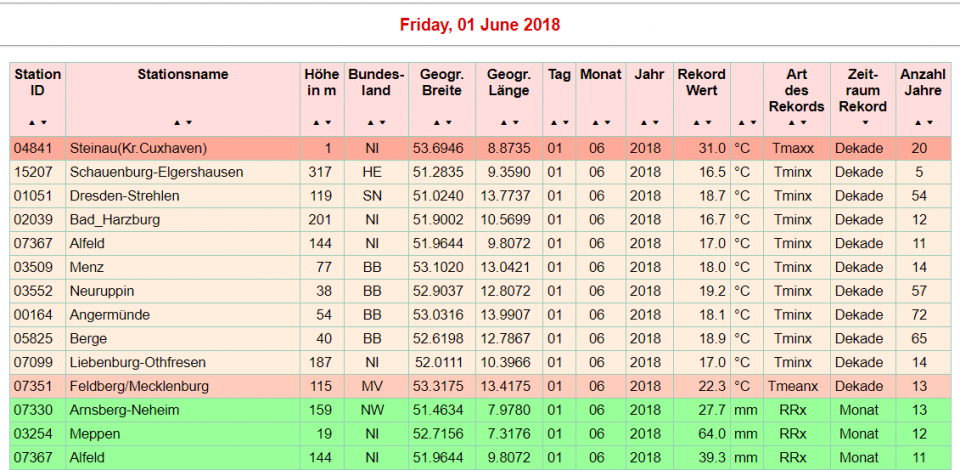Sort Art des Rekords ascending
This screenshot has width=960, height=470.
pos(791,123)
